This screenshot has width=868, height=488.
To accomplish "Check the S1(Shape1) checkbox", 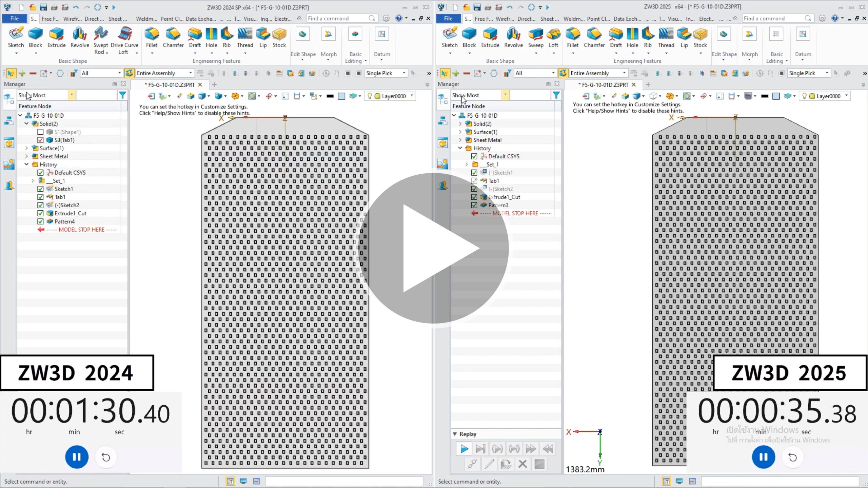I will coord(40,132).
